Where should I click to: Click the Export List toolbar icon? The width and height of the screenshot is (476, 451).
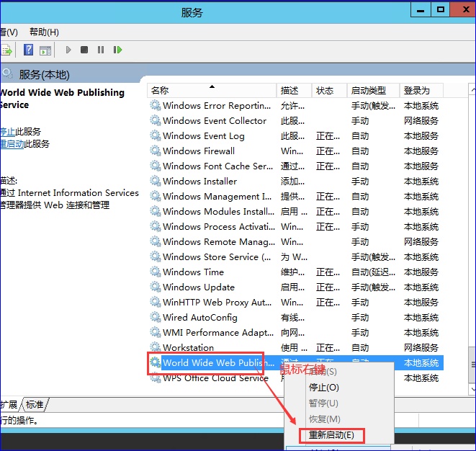(6, 50)
